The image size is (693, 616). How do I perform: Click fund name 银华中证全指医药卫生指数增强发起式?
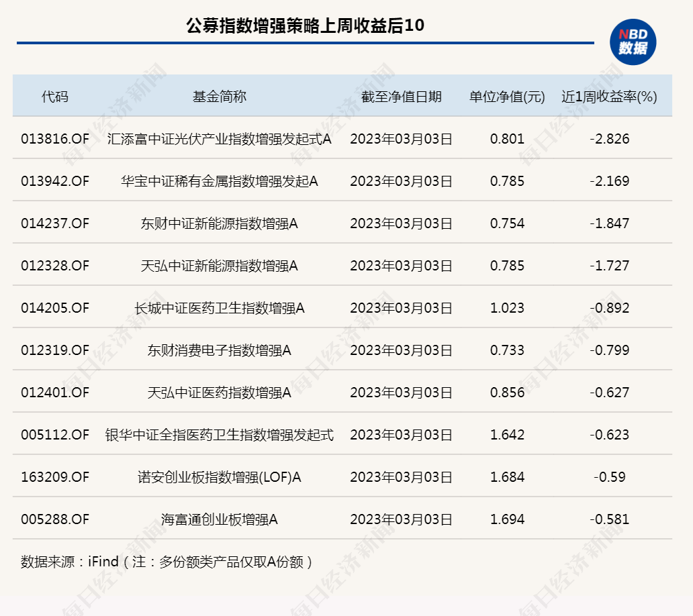[219, 435]
